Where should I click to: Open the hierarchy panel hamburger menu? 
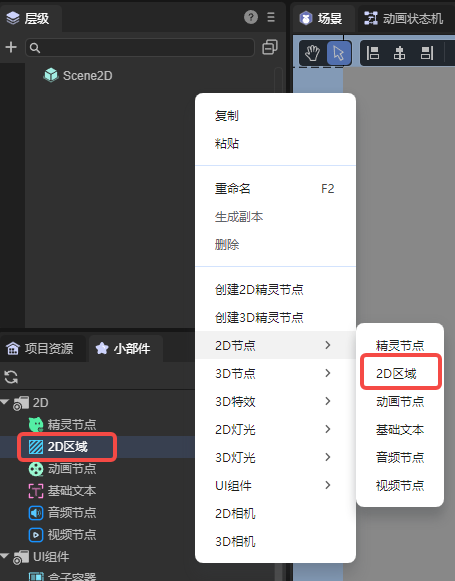271,17
